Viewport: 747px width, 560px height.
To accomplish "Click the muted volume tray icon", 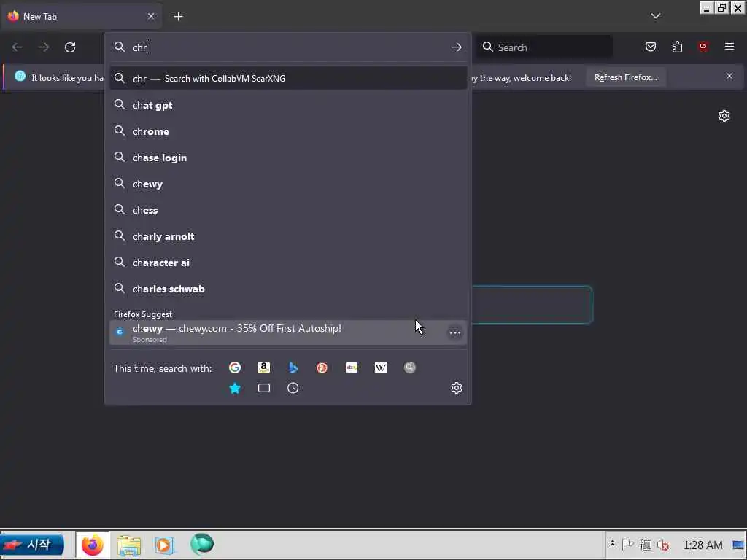I will pos(662,544).
